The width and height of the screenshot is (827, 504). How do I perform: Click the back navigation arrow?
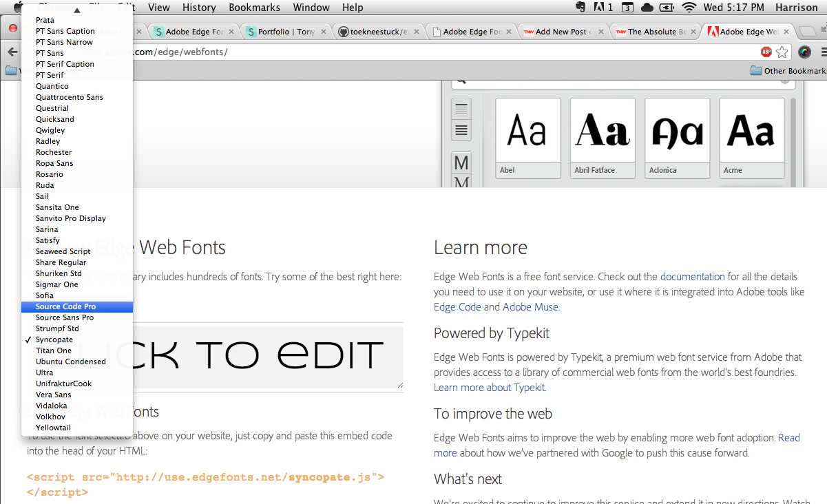(x=12, y=51)
